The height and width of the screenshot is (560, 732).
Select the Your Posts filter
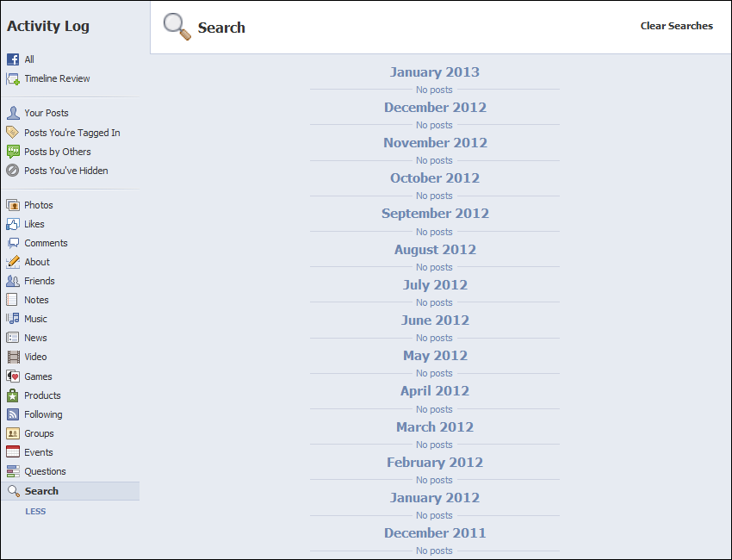[47, 113]
